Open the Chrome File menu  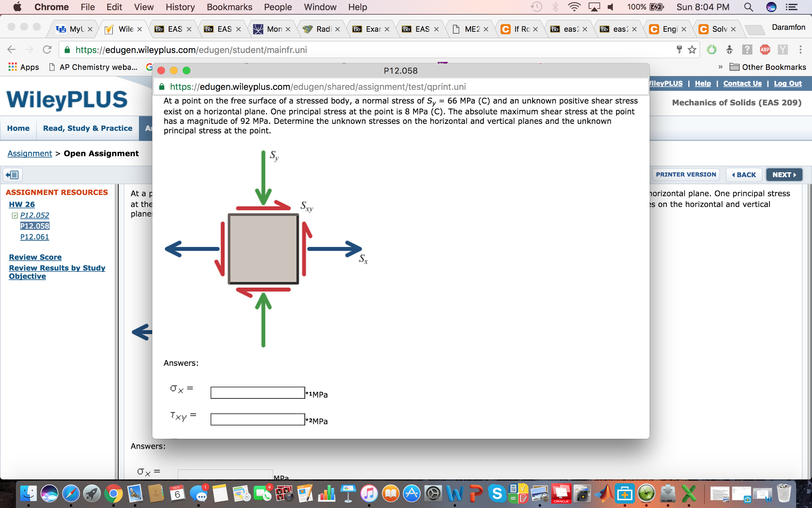[87, 7]
